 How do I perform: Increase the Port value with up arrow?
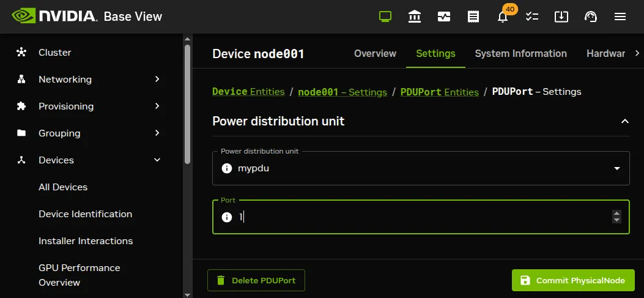point(616,214)
